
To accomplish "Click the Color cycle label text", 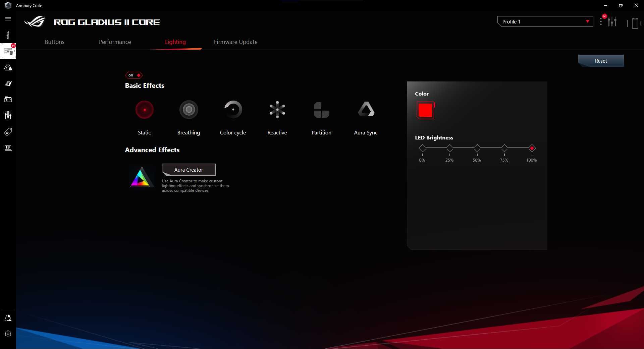I will click(x=233, y=133).
